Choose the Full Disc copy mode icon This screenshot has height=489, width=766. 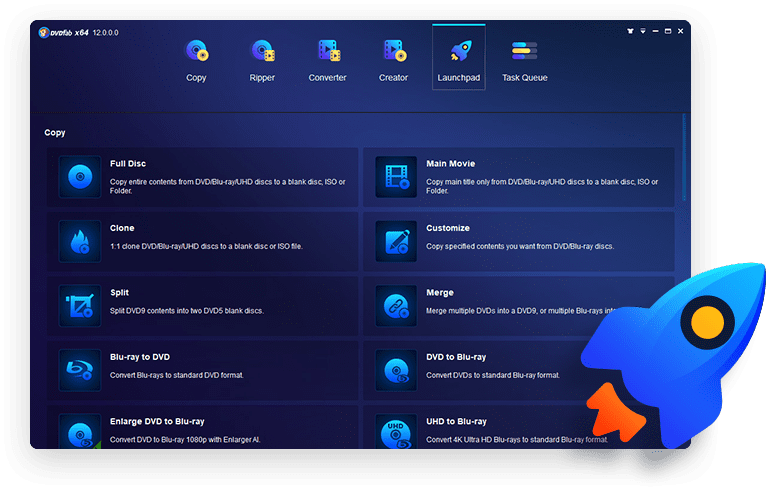(x=80, y=176)
